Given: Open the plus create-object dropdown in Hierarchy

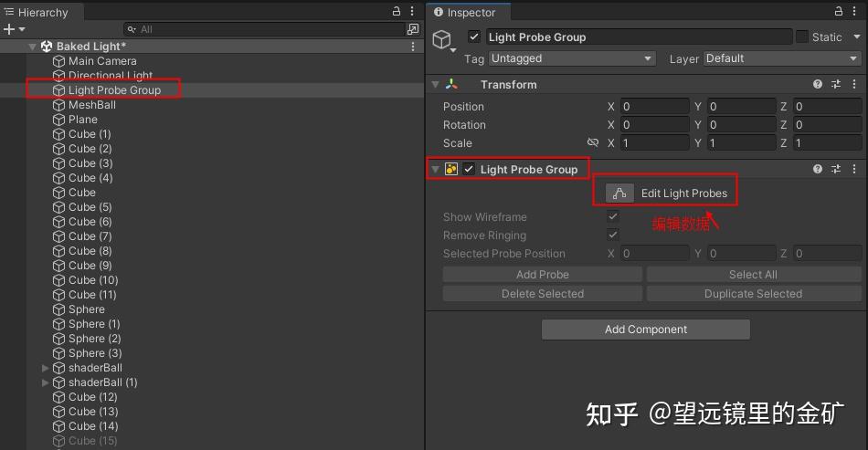Looking at the screenshot, I should pyautogui.click(x=15, y=29).
